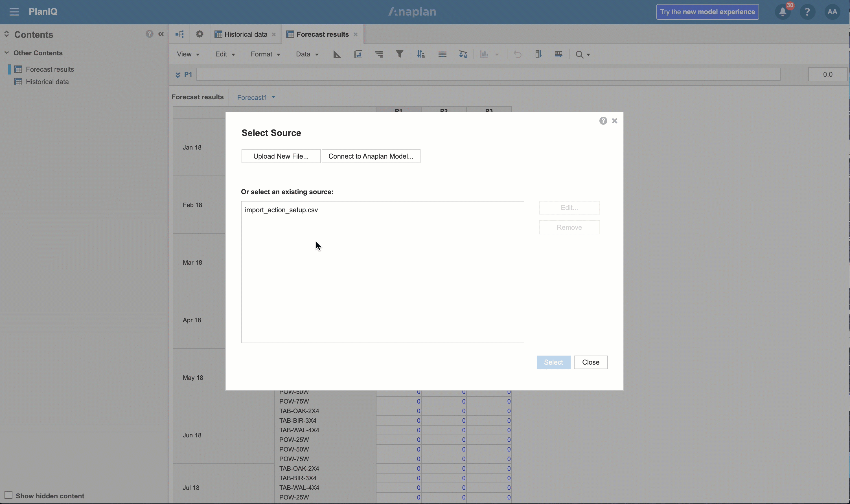The image size is (850, 504).
Task: Click the sort toolbar icon
Action: [421, 54]
